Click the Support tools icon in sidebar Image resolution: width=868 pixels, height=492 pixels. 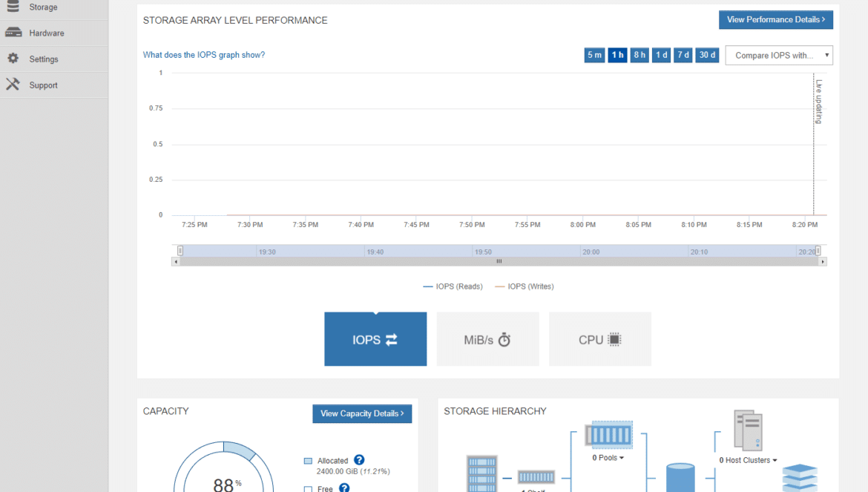(13, 84)
